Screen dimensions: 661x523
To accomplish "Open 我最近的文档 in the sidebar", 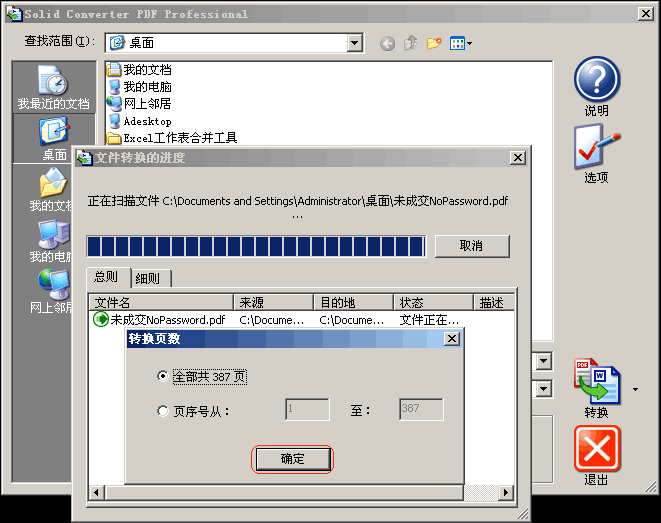I will 54,87.
